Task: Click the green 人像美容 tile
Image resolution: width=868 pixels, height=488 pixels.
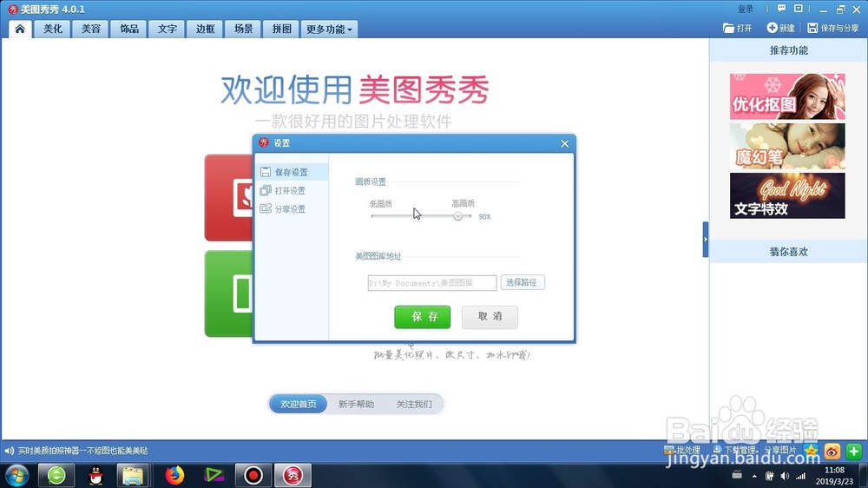Action: [x=229, y=293]
